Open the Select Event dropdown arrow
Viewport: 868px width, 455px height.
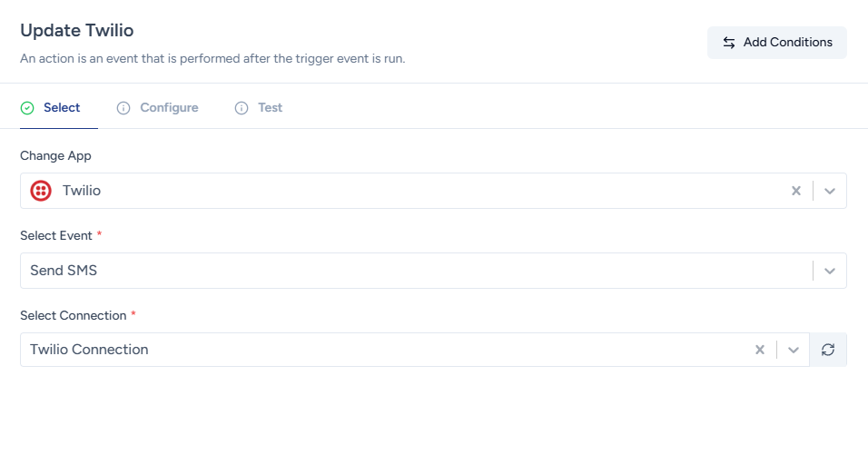pyautogui.click(x=829, y=271)
